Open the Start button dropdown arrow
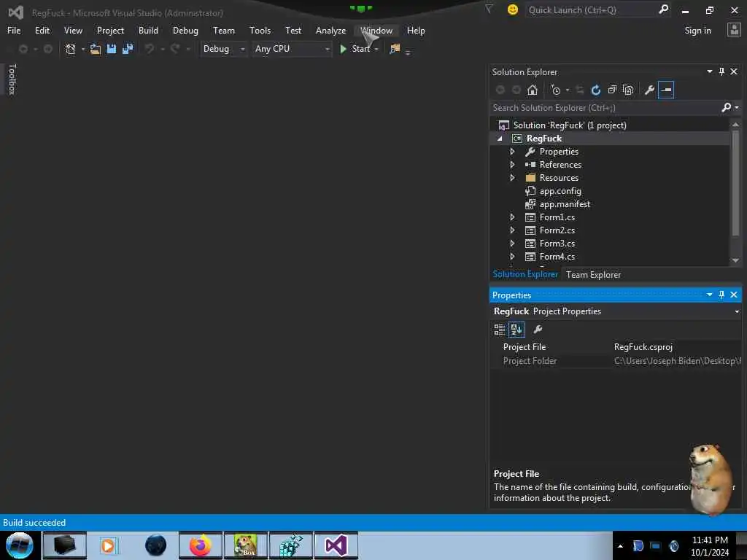 [376, 49]
